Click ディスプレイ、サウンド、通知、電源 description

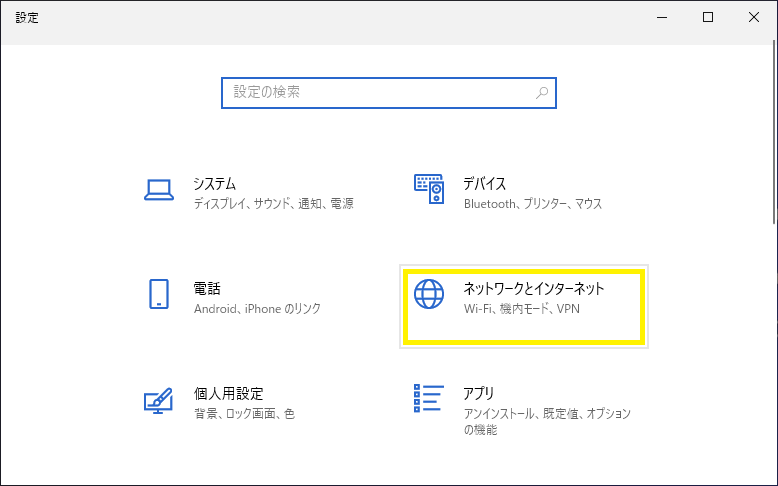tap(273, 204)
